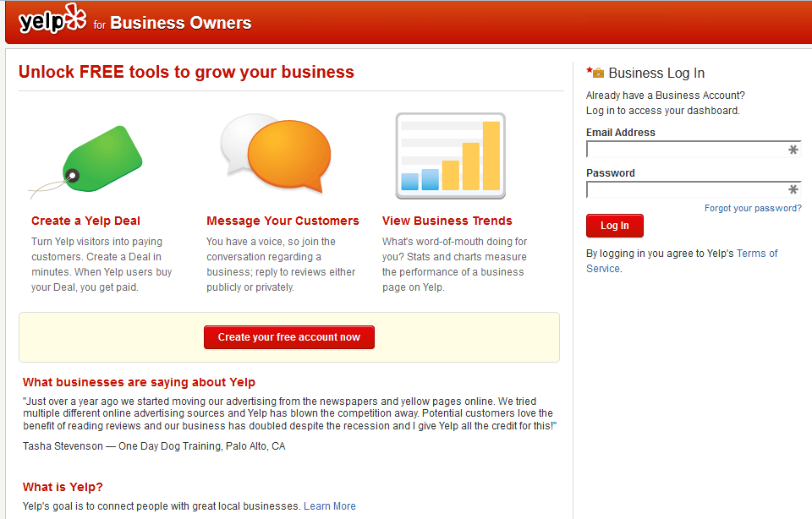Click the asterisk icon in Password field
Screen dimensions: 812x519
click(x=793, y=189)
